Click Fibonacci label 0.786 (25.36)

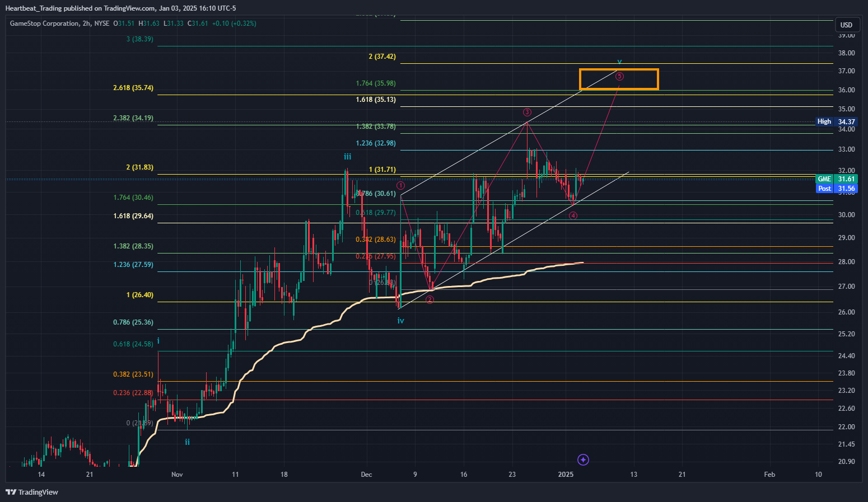click(133, 322)
